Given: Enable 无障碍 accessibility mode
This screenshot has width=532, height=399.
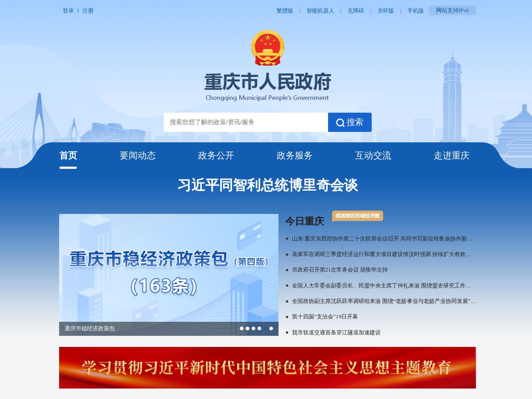Looking at the screenshot, I should point(356,11).
